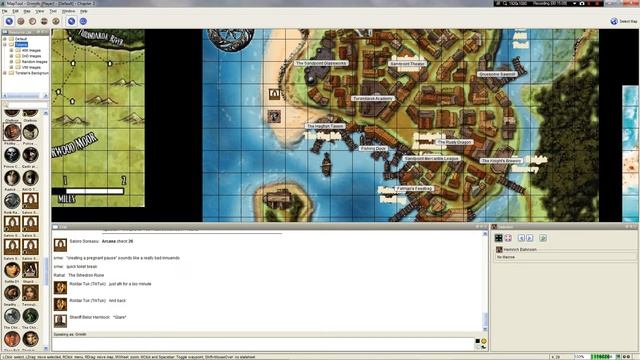640x360 pixels.
Task: Click the Sandpoint Glassworks map label
Action: (x=321, y=63)
